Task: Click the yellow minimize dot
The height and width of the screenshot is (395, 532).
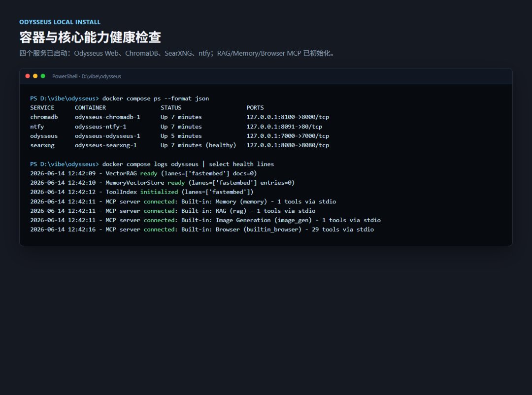Action: pyautogui.click(x=35, y=76)
